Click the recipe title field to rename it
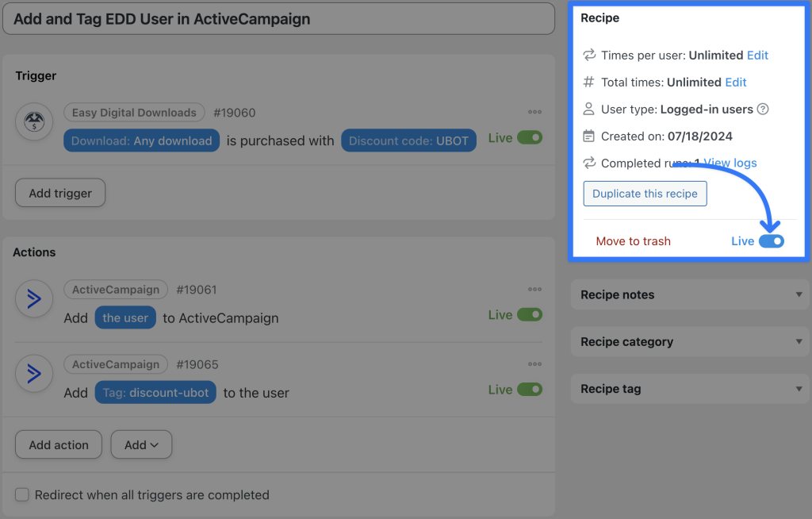This screenshot has width=812, height=519. pos(278,18)
